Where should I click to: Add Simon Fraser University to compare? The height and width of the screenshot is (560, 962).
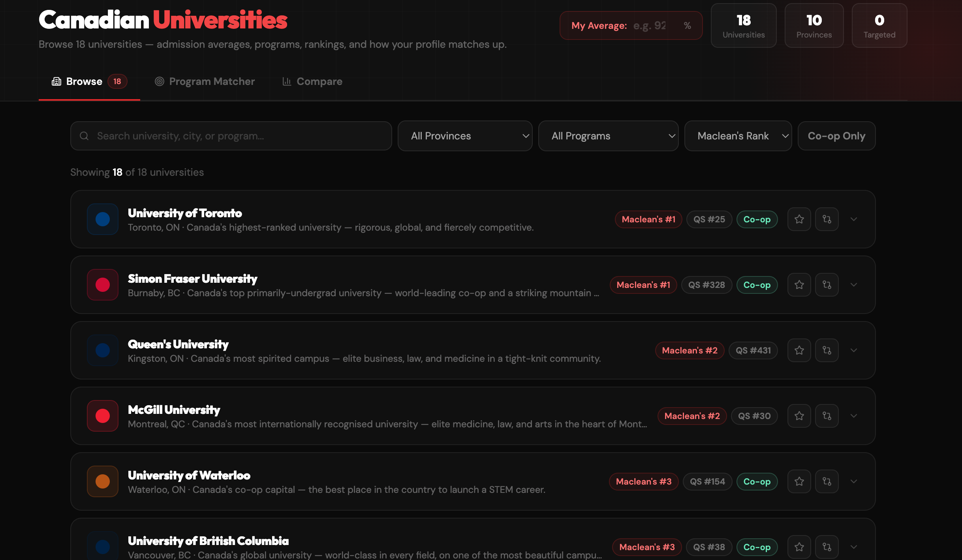(827, 285)
